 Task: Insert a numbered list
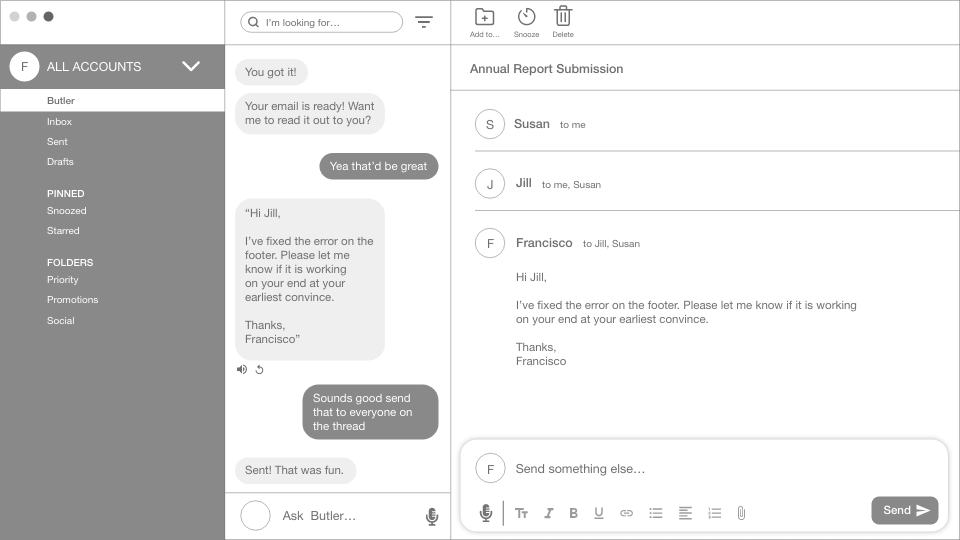(714, 513)
